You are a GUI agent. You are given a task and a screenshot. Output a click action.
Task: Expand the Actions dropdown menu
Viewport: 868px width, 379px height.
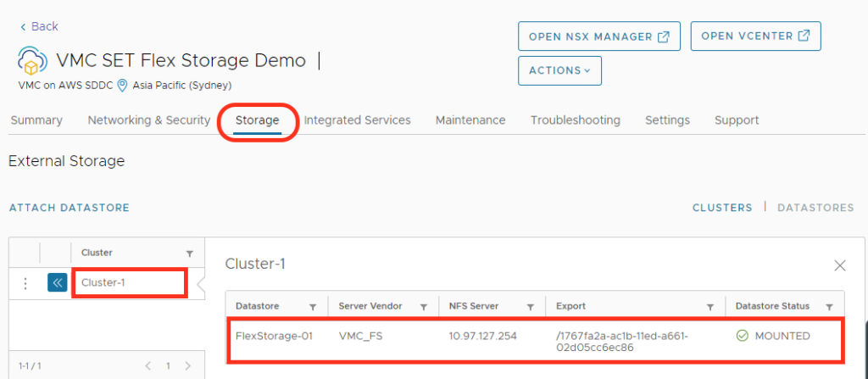click(559, 70)
